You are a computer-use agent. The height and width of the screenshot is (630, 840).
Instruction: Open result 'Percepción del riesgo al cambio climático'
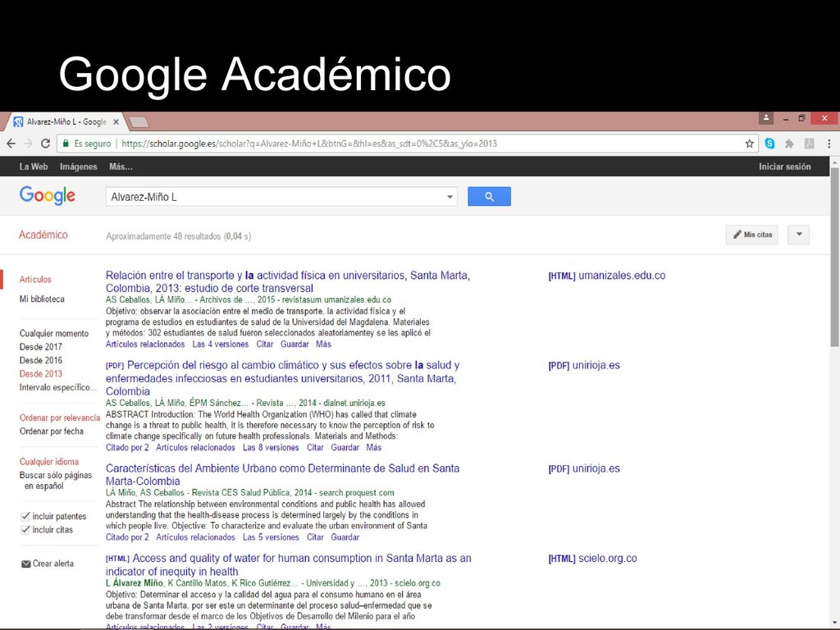coord(283,378)
